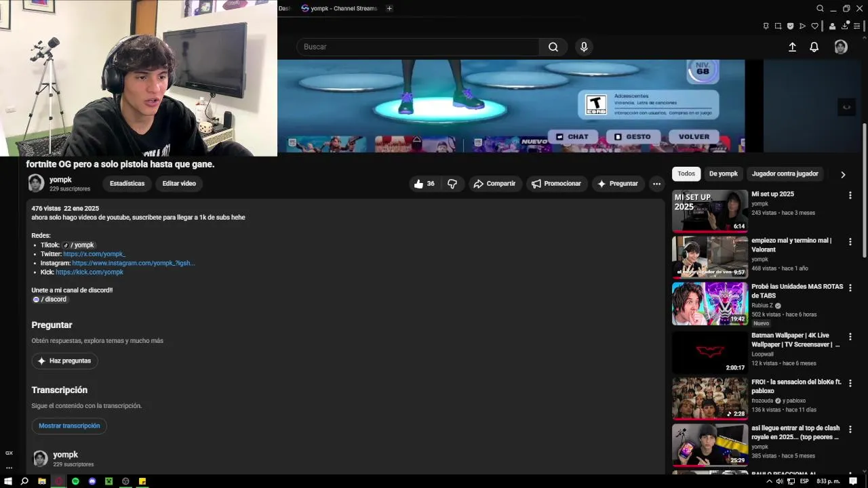Click Haz preguntas button
The width and height of the screenshot is (868, 488).
pyautogui.click(x=65, y=361)
